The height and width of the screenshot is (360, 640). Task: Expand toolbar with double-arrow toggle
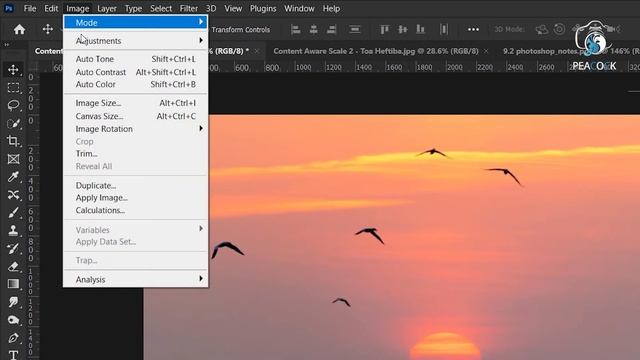coord(7,45)
